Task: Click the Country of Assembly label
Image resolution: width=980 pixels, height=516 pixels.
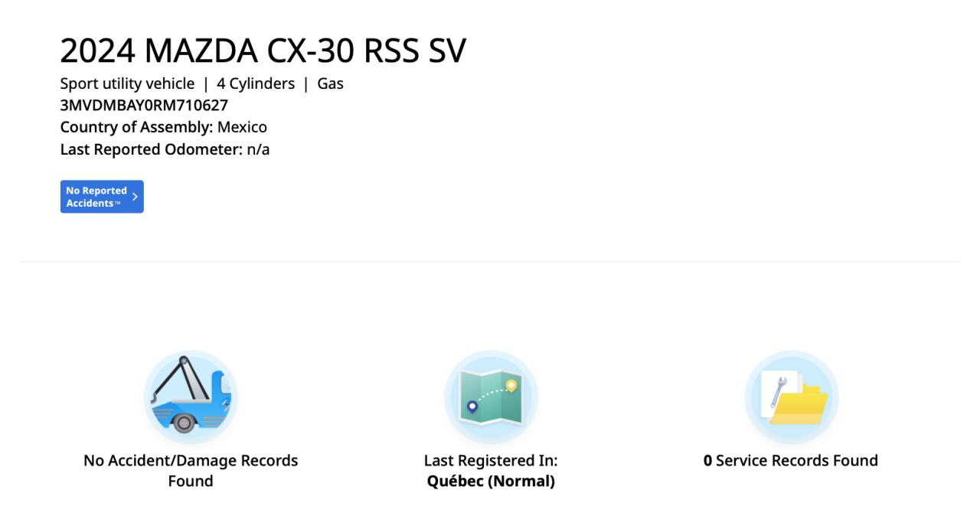Action: (x=136, y=127)
